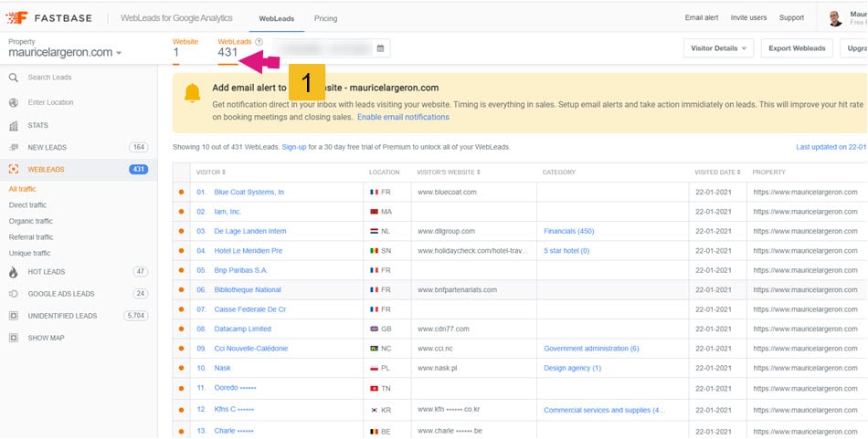Select Organic traffic filter
868x439 pixels.
(31, 221)
